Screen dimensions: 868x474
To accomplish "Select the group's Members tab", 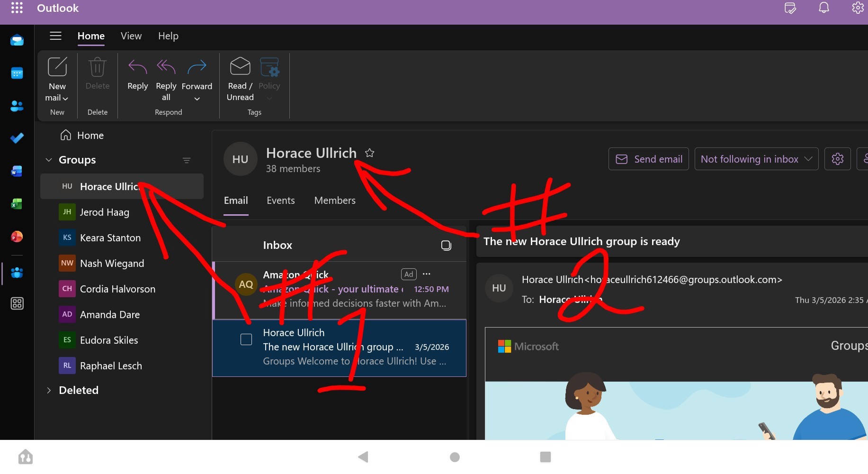I will (x=335, y=201).
